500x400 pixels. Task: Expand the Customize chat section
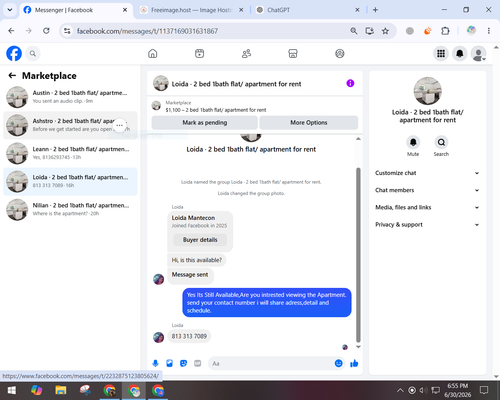click(427, 173)
